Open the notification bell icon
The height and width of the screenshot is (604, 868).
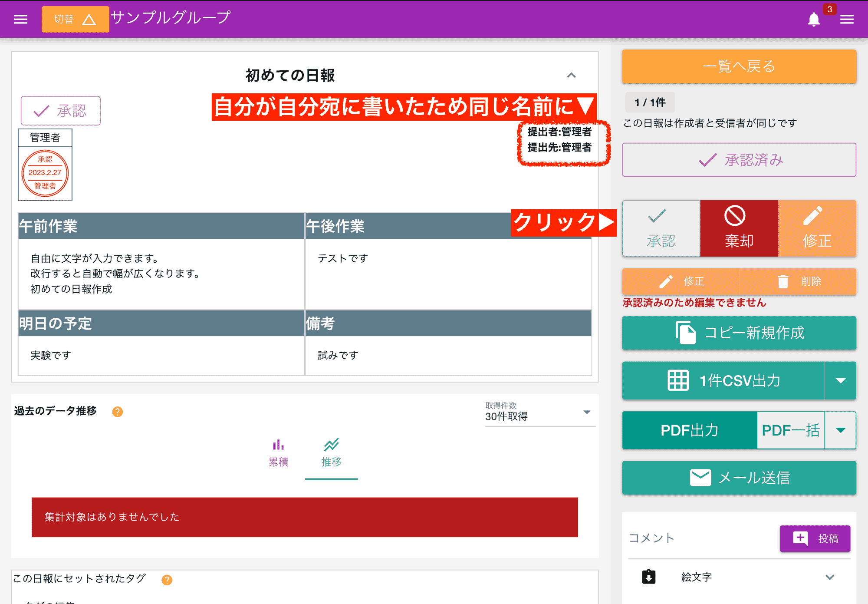(x=814, y=19)
